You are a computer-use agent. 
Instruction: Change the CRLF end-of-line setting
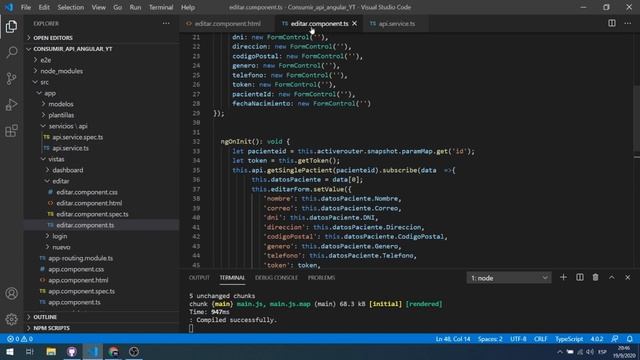[540, 339]
